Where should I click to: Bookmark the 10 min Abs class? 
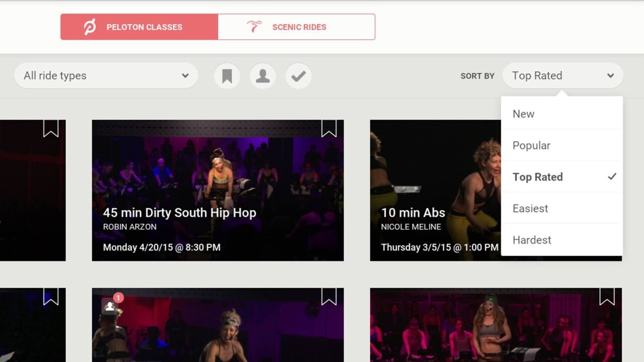(607, 129)
